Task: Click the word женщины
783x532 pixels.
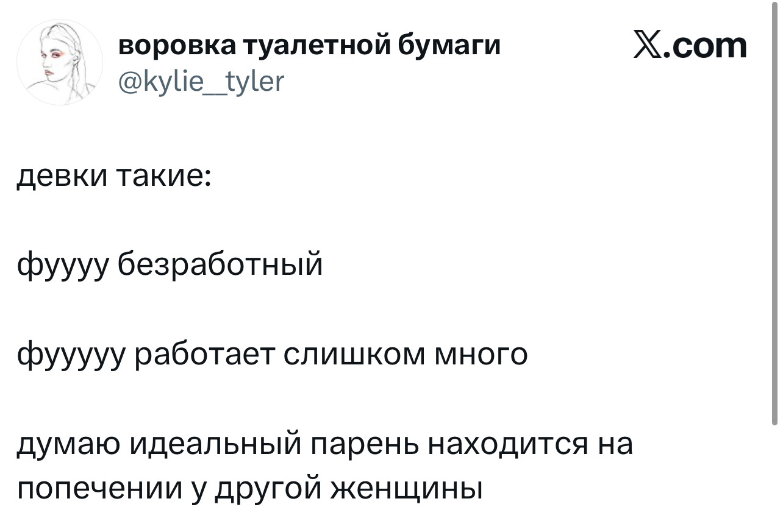Action: click(x=406, y=489)
